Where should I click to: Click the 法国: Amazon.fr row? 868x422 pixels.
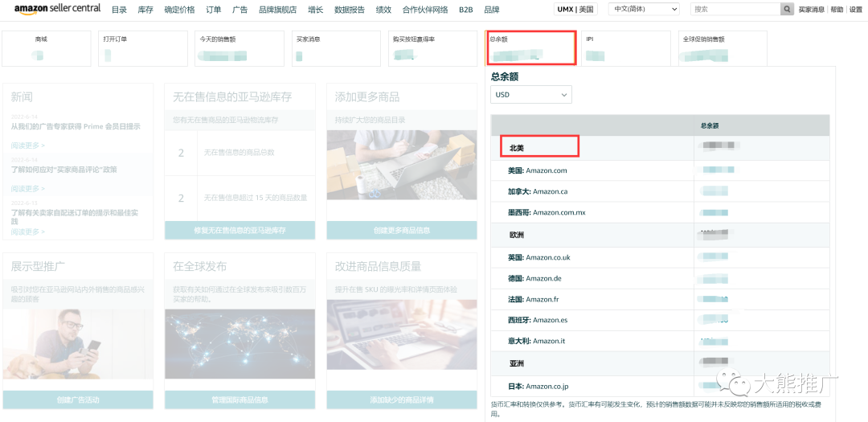[660, 300]
